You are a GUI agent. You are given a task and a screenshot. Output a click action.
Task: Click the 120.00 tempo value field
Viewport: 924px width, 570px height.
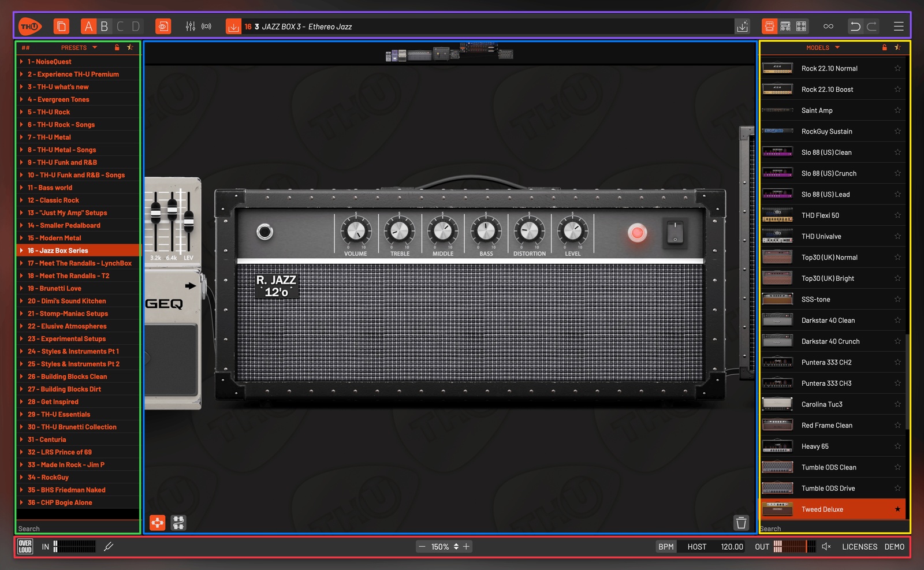[732, 546]
